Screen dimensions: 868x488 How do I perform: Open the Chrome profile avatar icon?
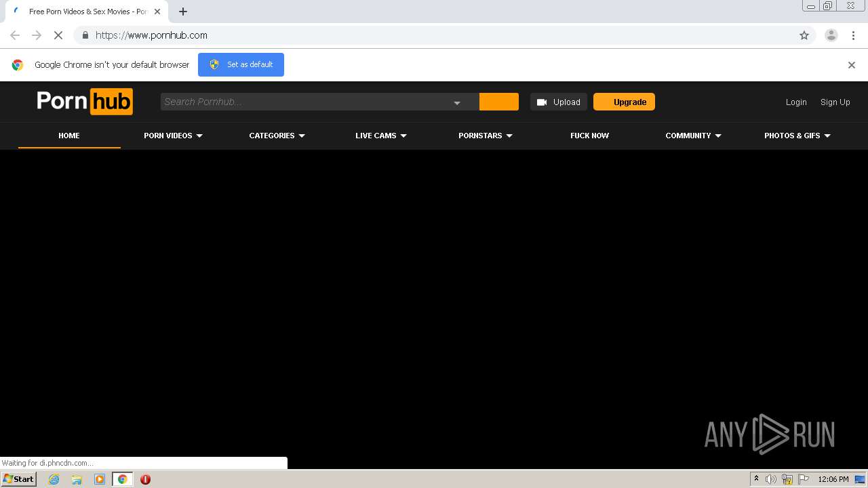click(x=831, y=35)
